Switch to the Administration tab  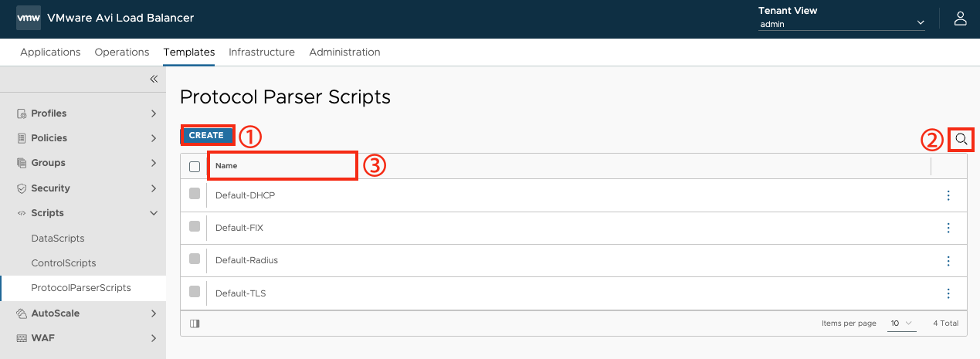click(x=344, y=52)
